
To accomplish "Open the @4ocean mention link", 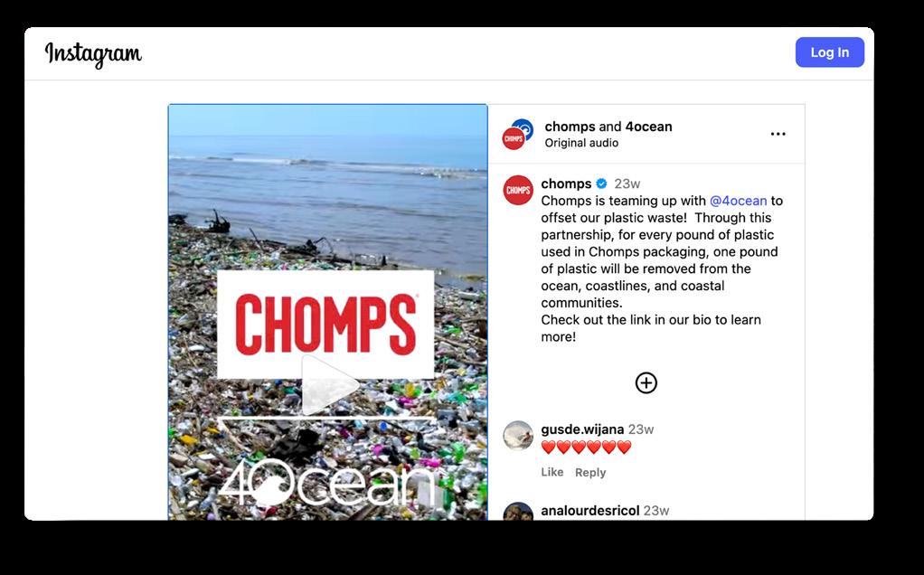I will [738, 201].
